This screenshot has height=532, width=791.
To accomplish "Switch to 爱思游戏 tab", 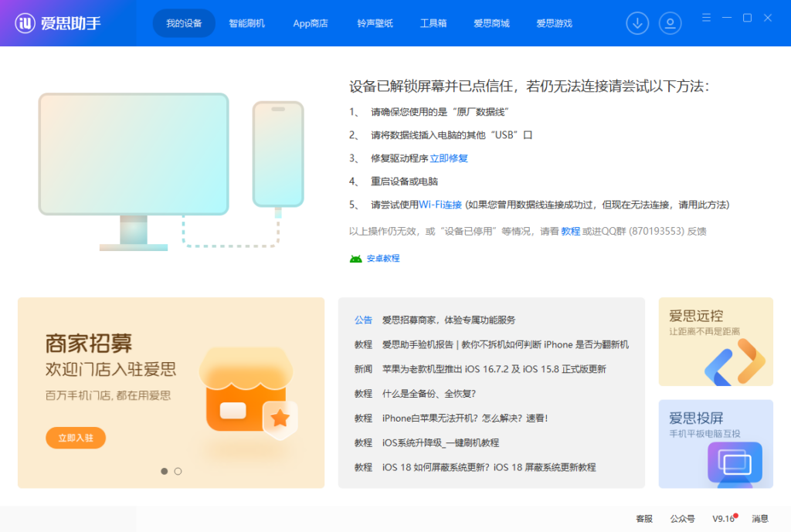I will tap(554, 23).
